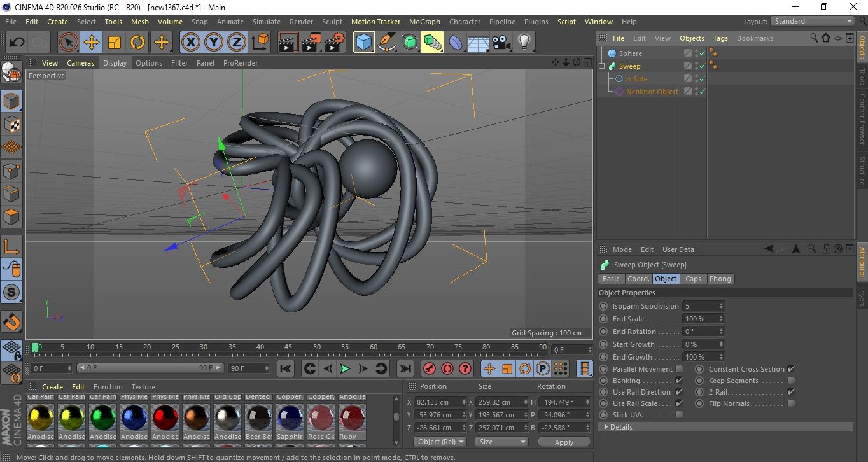
Task: Toggle Z axis lock
Action: (237, 43)
